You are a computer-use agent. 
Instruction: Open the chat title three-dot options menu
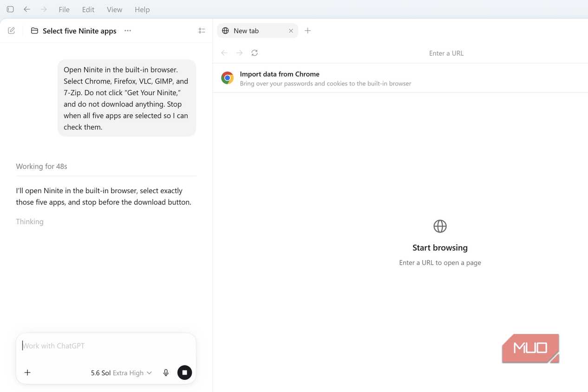click(x=128, y=31)
